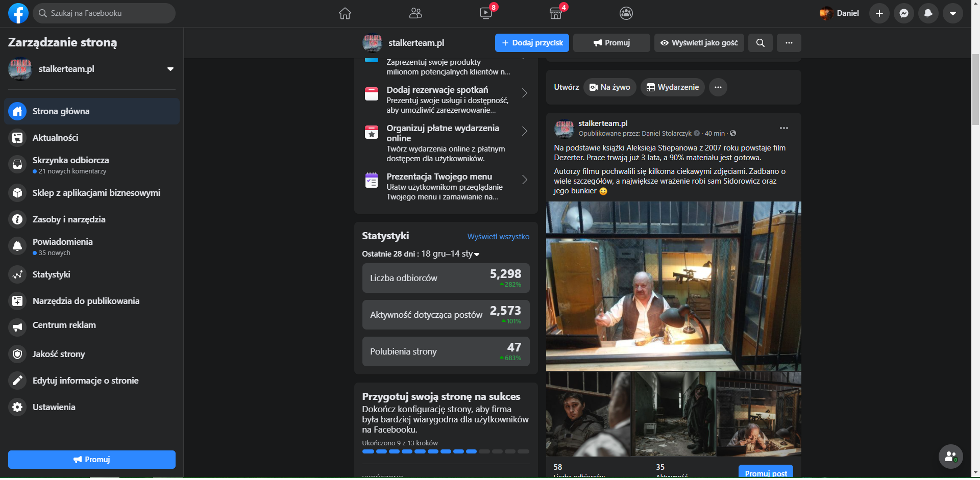The height and width of the screenshot is (480, 980).
Task: Toggle Wyświetl jako gość view
Action: (699, 43)
